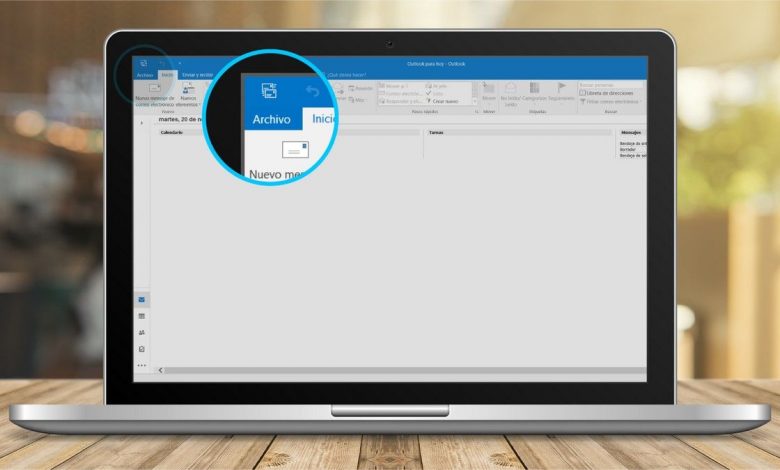Open more navigation options ellipsis

142,366
